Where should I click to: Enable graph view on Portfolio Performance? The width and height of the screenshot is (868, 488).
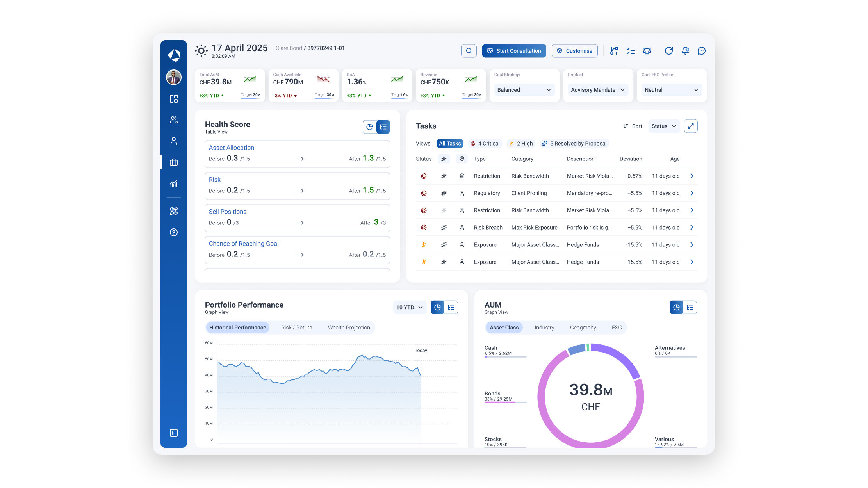click(x=437, y=307)
